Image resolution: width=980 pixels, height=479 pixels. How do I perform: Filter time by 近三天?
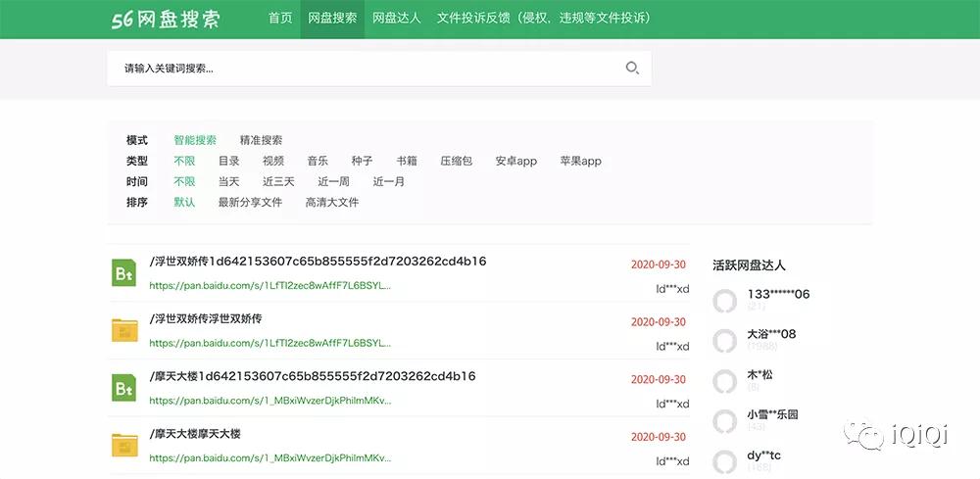[x=278, y=182]
